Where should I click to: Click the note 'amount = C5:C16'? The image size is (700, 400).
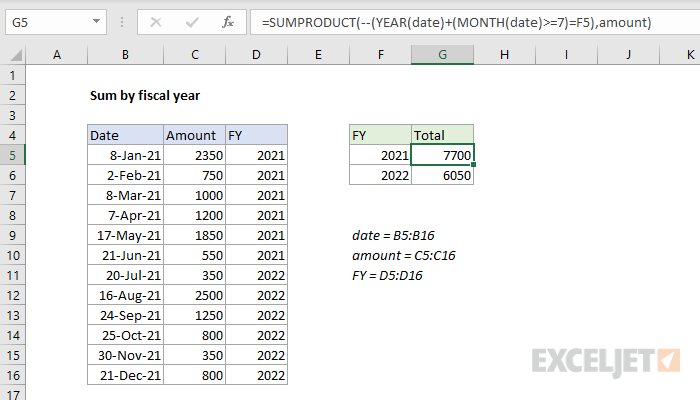pyautogui.click(x=404, y=255)
